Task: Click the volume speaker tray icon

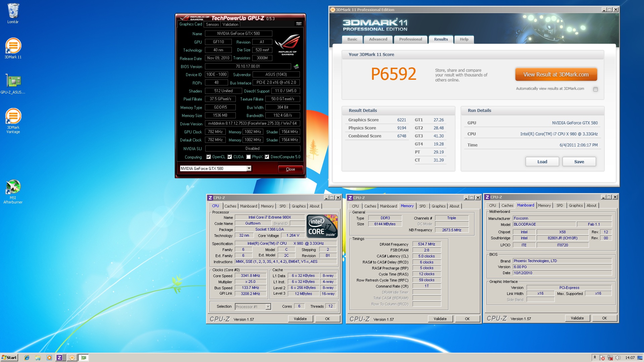Action: point(618,358)
